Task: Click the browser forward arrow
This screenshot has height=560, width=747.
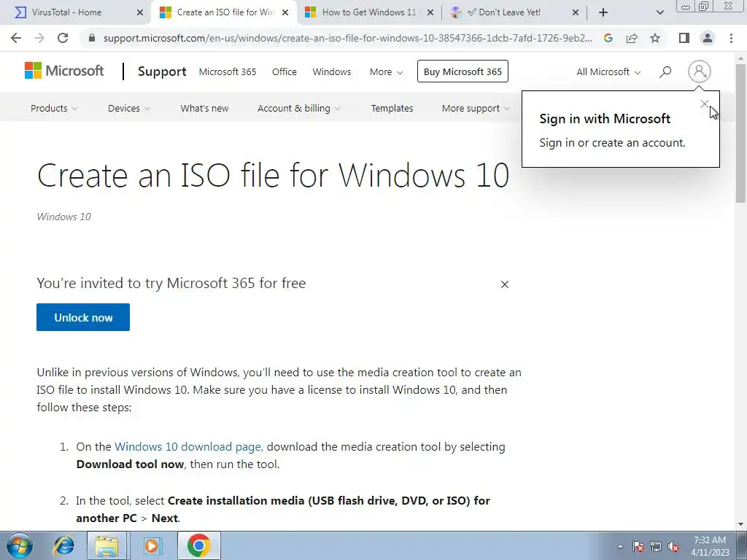Action: coord(39,38)
